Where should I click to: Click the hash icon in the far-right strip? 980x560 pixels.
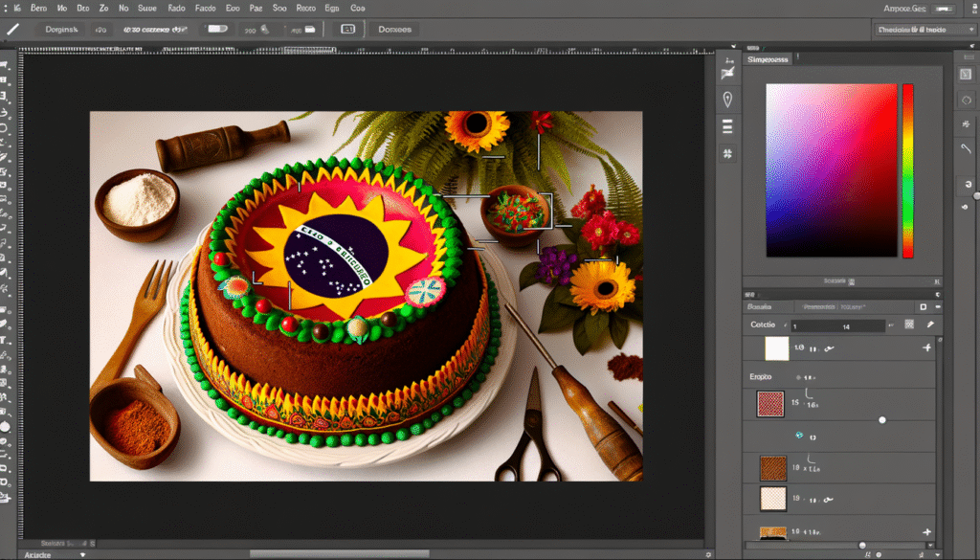click(967, 125)
